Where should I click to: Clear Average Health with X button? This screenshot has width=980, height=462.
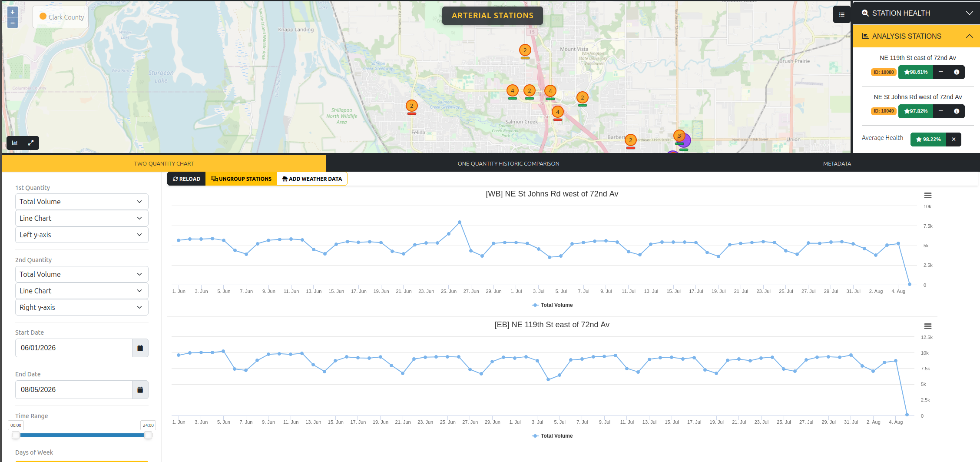954,140
